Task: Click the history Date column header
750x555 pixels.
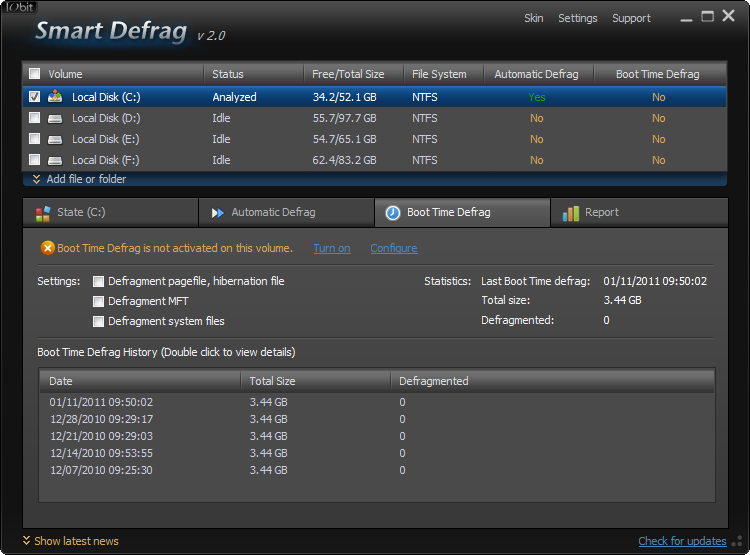Action: [140, 381]
